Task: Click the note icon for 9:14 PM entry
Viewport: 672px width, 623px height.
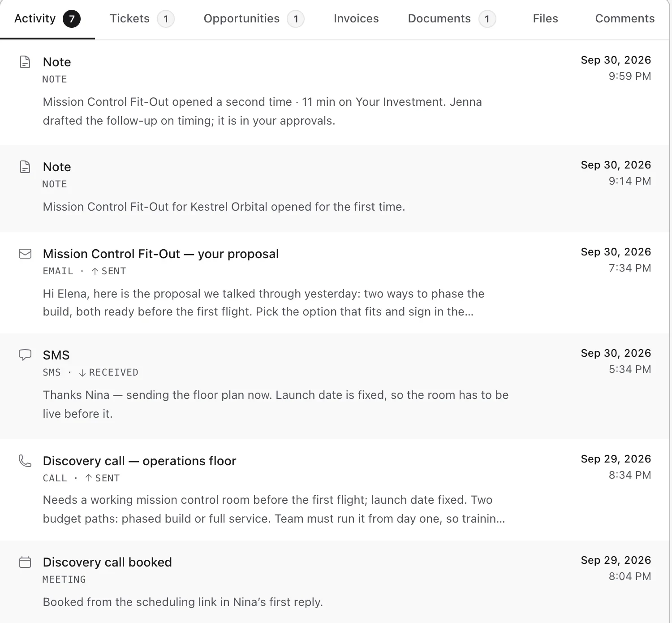Action: [25, 167]
